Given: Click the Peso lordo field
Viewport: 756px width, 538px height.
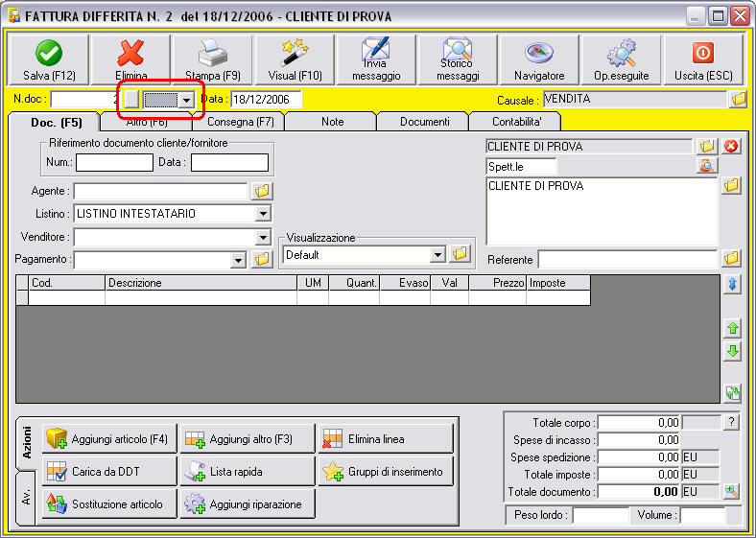Looking at the screenshot, I should pos(601,515).
